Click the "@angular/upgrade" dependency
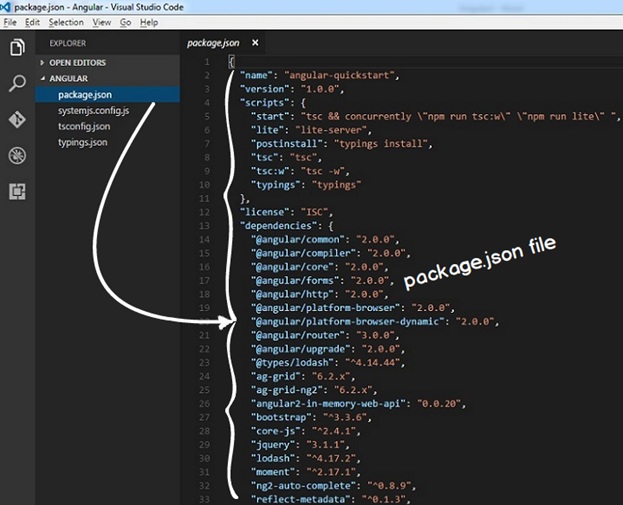Viewport: 623px width, 505px height. click(x=301, y=349)
